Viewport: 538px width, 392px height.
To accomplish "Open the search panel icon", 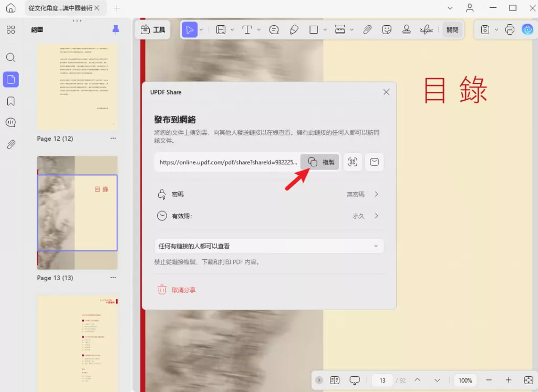I will (x=11, y=57).
